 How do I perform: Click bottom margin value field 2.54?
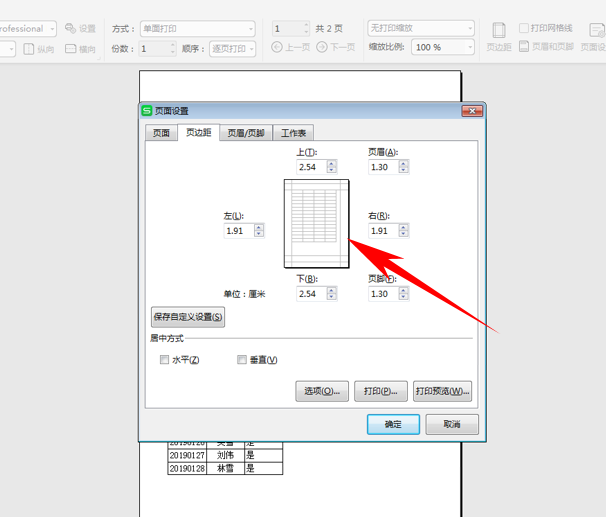tap(312, 294)
